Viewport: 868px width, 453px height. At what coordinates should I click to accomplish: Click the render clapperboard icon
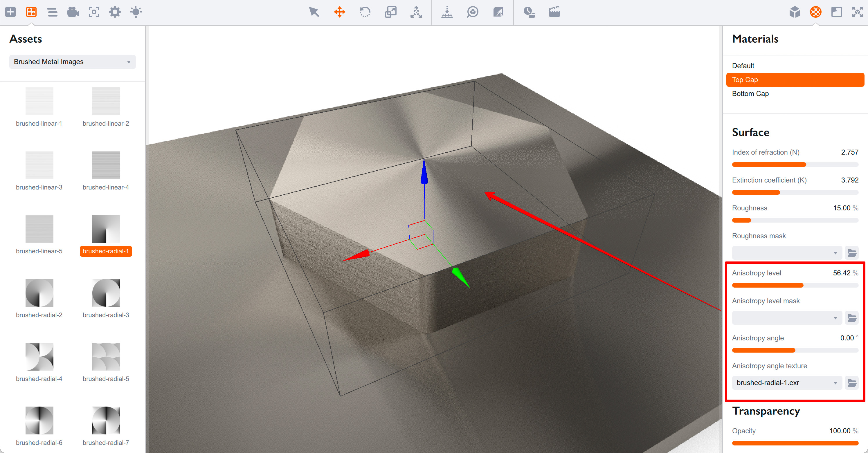click(x=554, y=12)
